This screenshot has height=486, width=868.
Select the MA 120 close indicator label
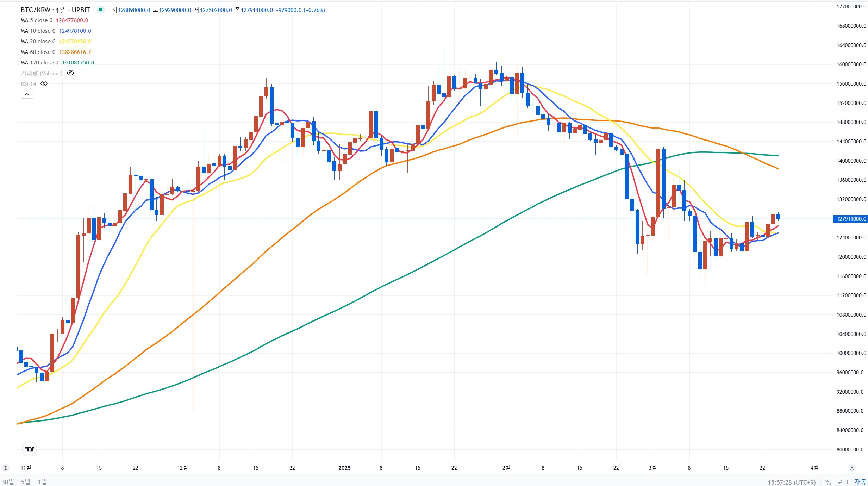click(39, 63)
